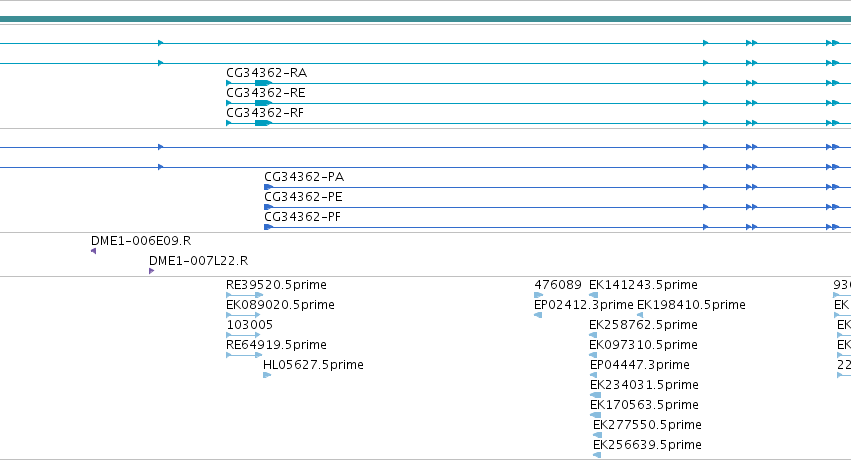
Task: Select the CG34362-RA transcript label
Action: (x=266, y=73)
